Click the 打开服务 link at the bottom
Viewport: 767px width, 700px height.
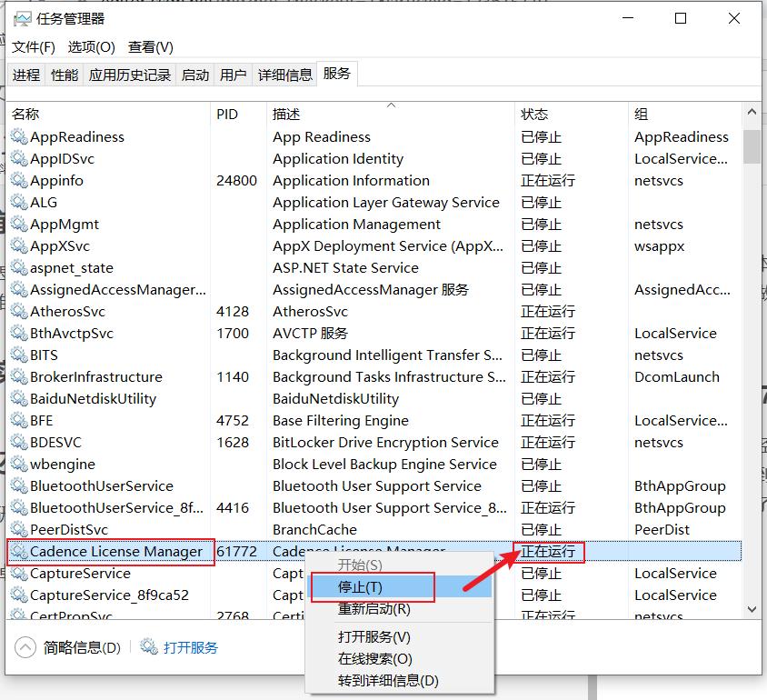point(191,647)
